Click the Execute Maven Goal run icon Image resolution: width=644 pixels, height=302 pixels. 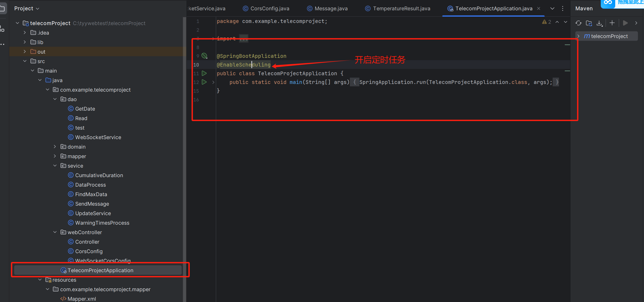(x=625, y=23)
